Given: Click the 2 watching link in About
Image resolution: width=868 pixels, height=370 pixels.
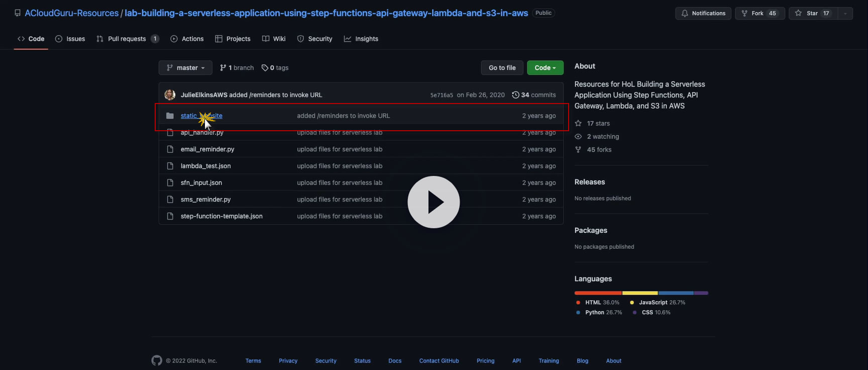Looking at the screenshot, I should [x=597, y=136].
